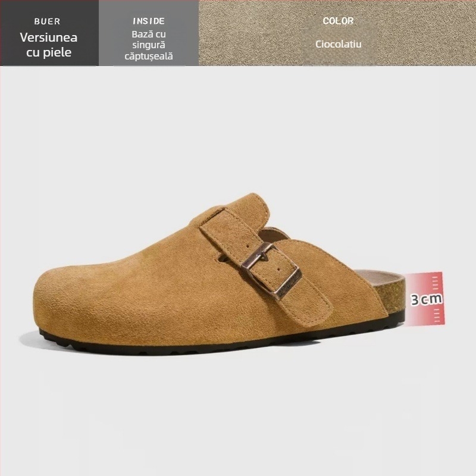The height and width of the screenshot is (476, 476).
Task: Click the red 3 cm ruler badge
Action: click(425, 299)
